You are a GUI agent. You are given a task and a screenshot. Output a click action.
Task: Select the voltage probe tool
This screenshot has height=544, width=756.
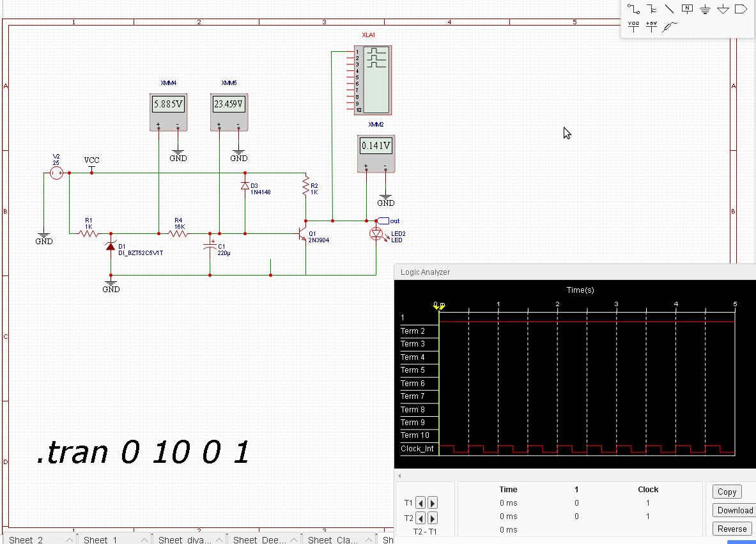(x=669, y=27)
